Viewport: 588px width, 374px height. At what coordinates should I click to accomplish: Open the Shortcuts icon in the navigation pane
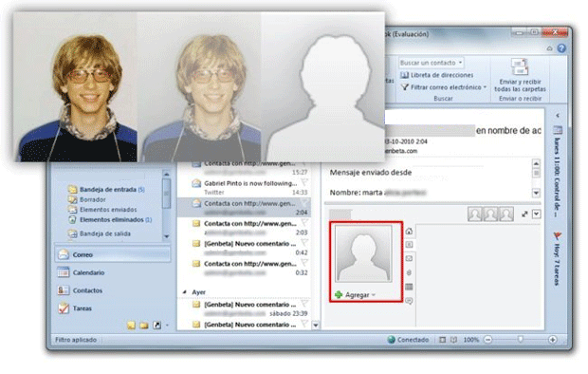click(156, 326)
